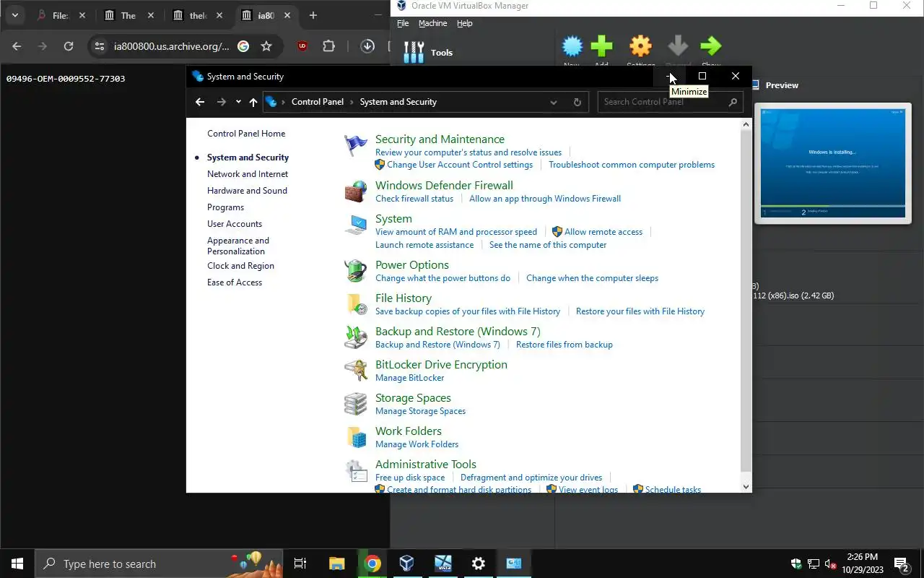Click the Backup and Restore icon

pos(355,338)
